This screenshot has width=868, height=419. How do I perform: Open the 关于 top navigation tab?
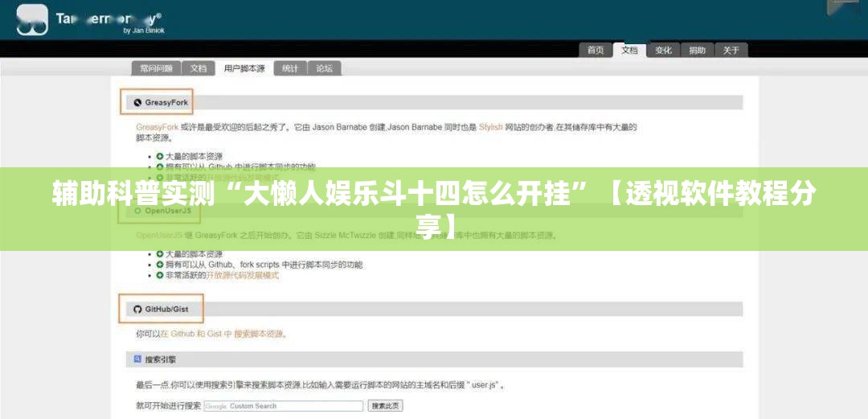(x=731, y=51)
